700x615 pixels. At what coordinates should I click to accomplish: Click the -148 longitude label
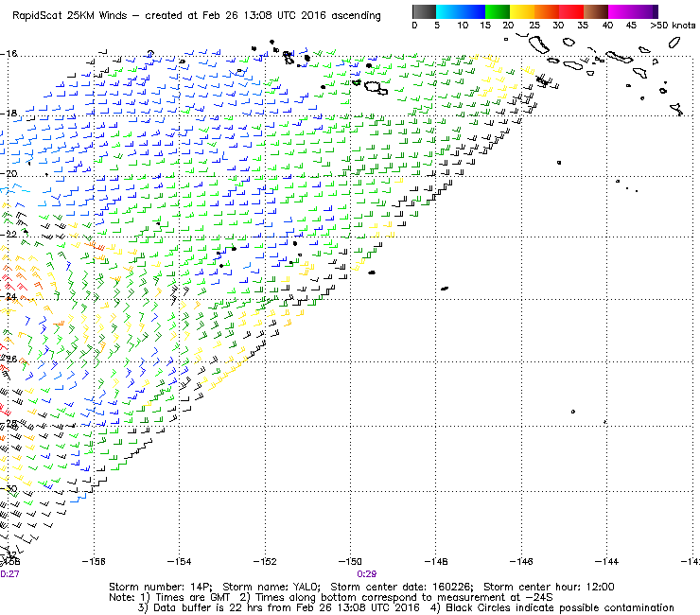(x=436, y=561)
